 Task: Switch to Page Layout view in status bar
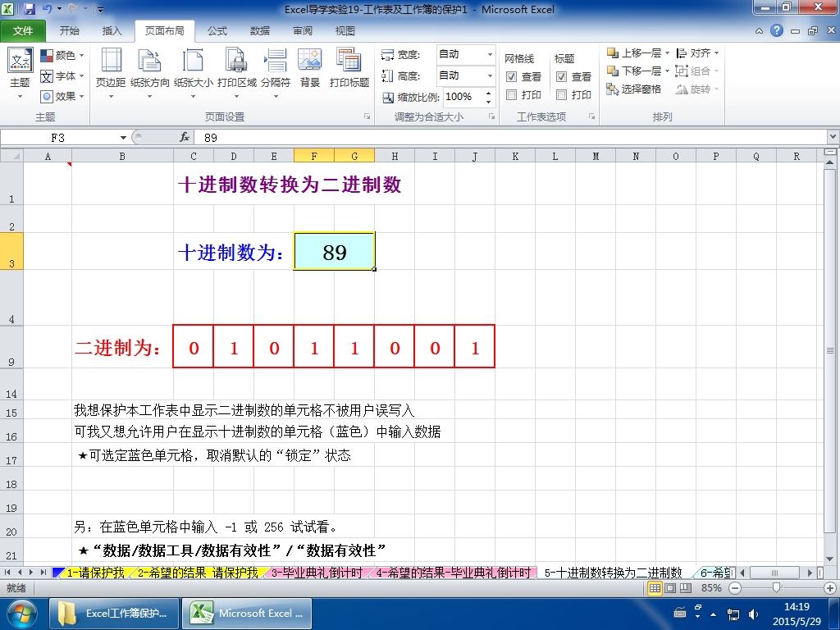point(670,588)
